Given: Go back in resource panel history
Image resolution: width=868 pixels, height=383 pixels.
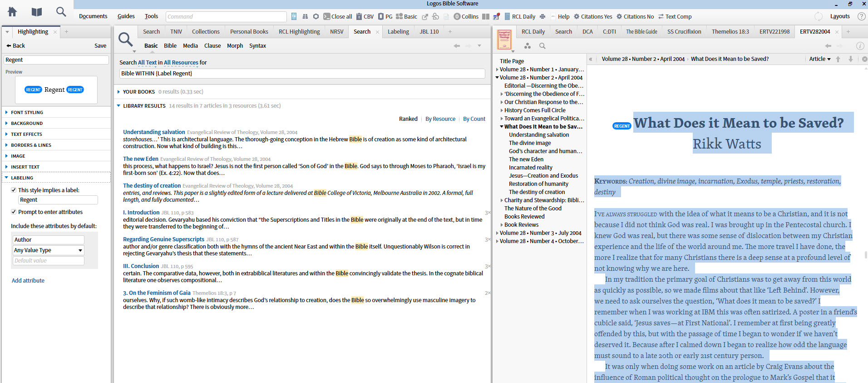Looking at the screenshot, I should tap(828, 46).
